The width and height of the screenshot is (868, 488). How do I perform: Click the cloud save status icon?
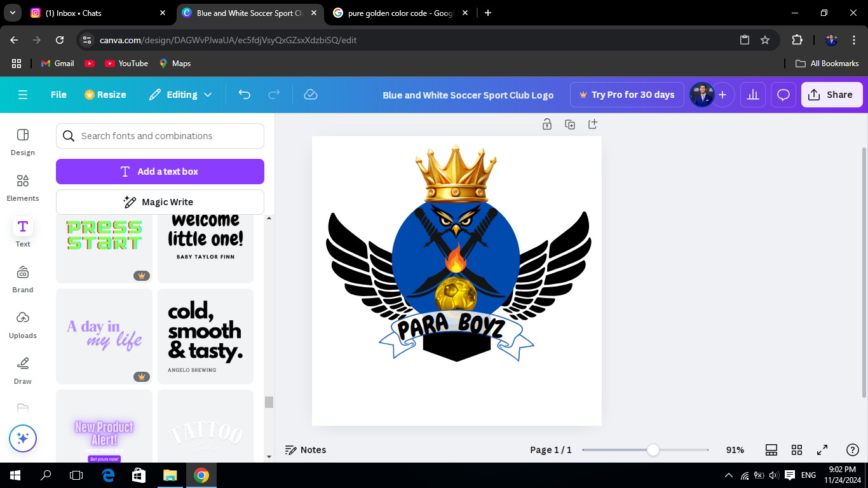(x=311, y=95)
